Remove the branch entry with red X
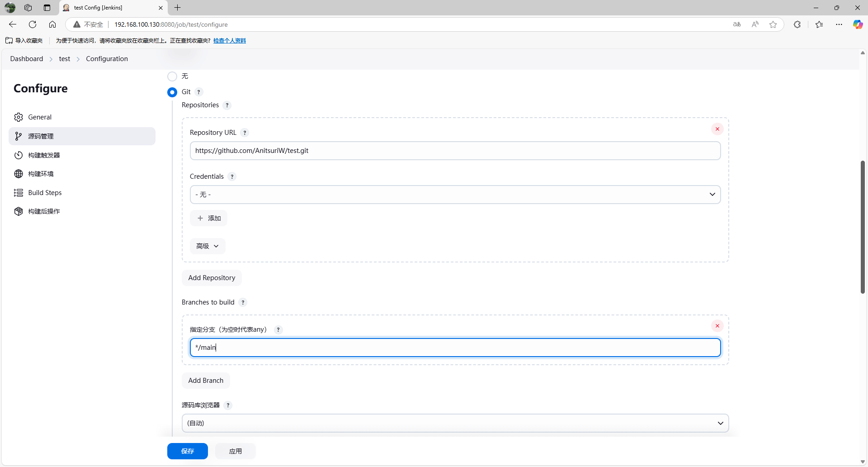 click(x=717, y=326)
